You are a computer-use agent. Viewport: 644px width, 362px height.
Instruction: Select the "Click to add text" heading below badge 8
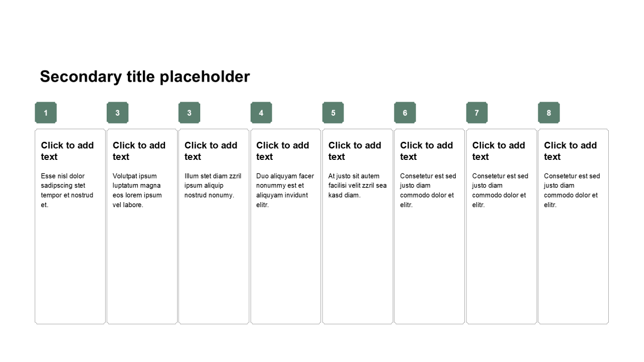point(571,151)
